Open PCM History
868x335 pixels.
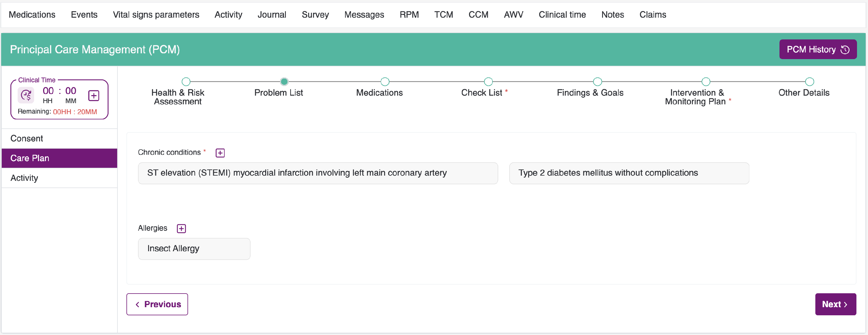pos(817,49)
